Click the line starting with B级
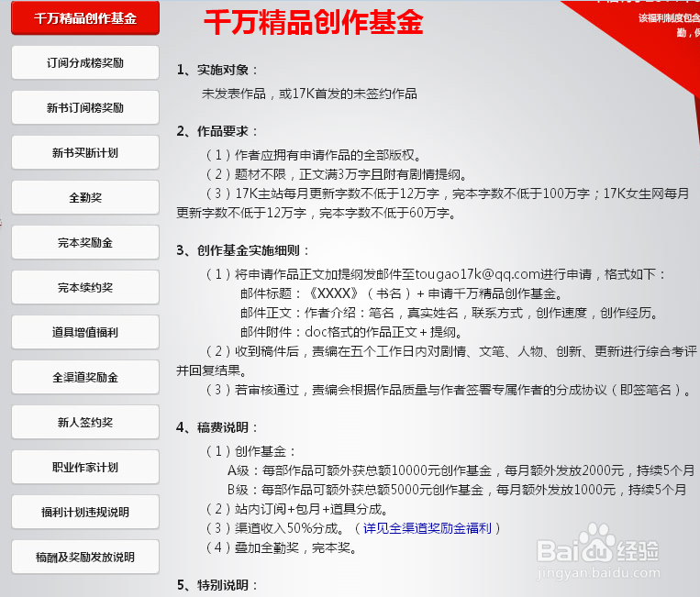Screen dimensions: 700x597 coord(457,490)
